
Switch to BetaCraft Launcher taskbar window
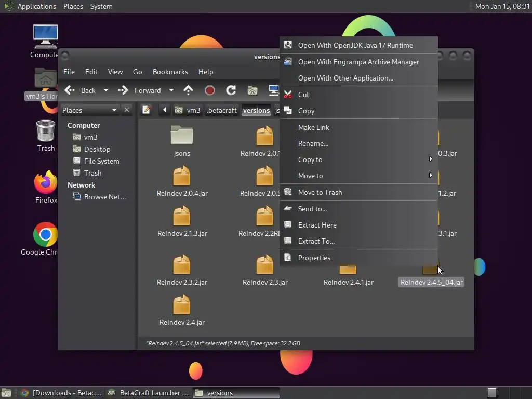point(148,393)
